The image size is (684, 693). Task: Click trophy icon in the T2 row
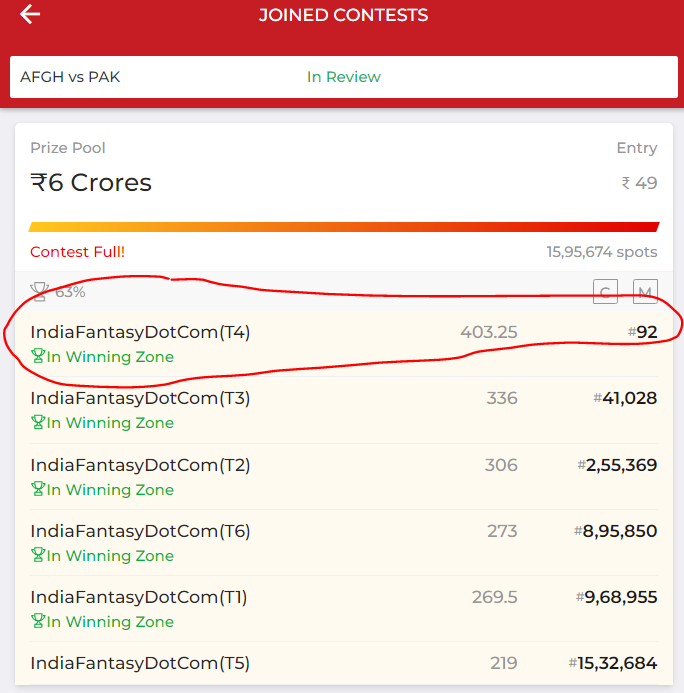point(38,489)
